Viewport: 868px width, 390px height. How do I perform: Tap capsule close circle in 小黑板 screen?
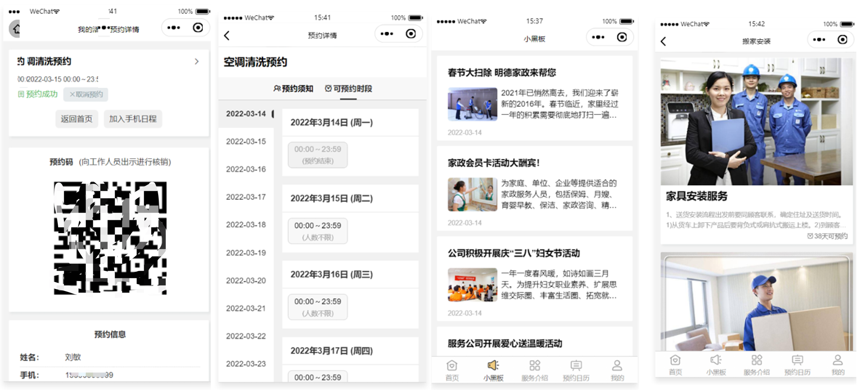pos(622,37)
